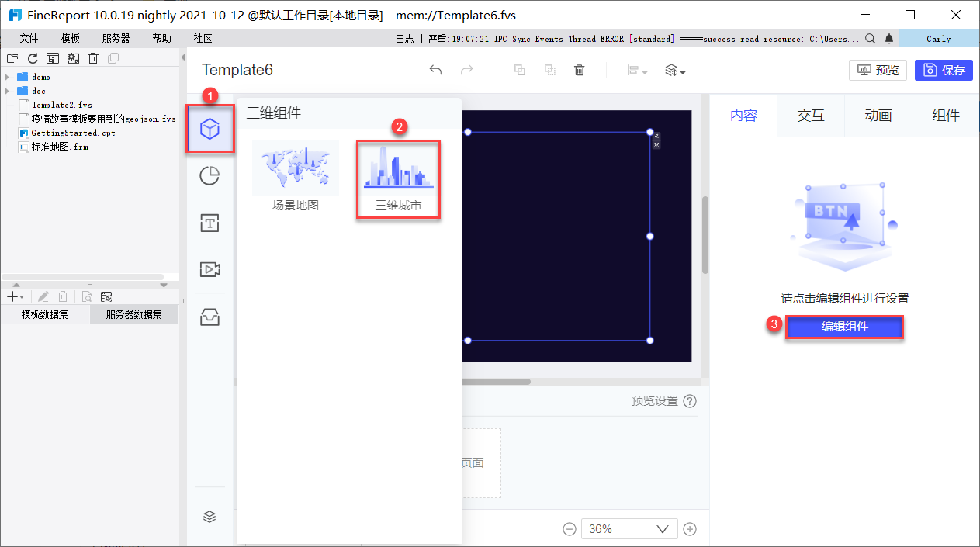Click the up arrow on panel splitter
Viewport: 980px width, 547px height.
[16, 285]
